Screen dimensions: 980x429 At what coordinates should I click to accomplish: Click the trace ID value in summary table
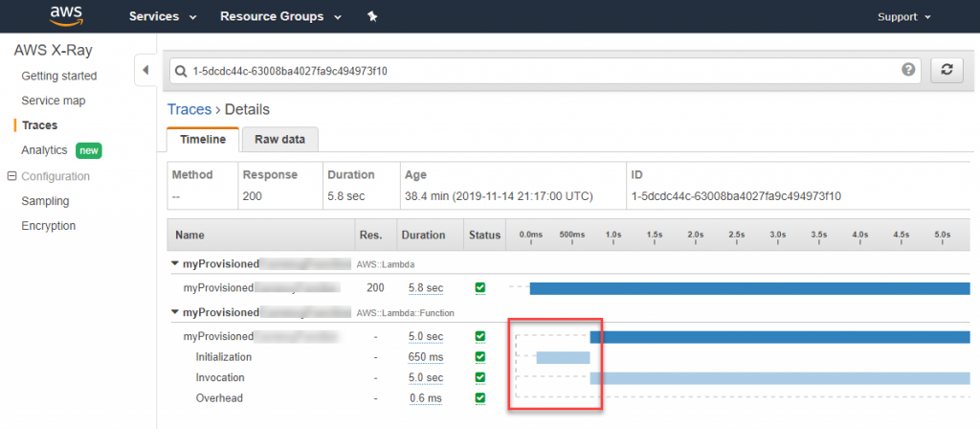pyautogui.click(x=736, y=196)
